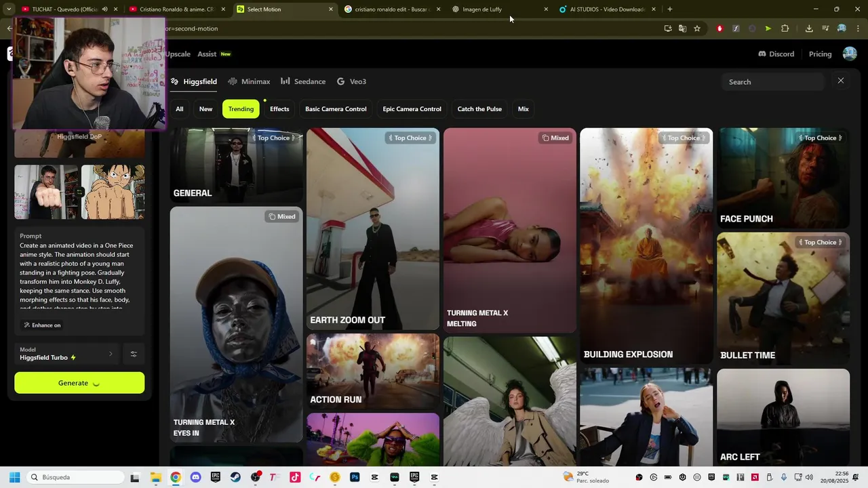This screenshot has width=868, height=488.
Task: Close the Select Motion panel
Action: (x=841, y=81)
